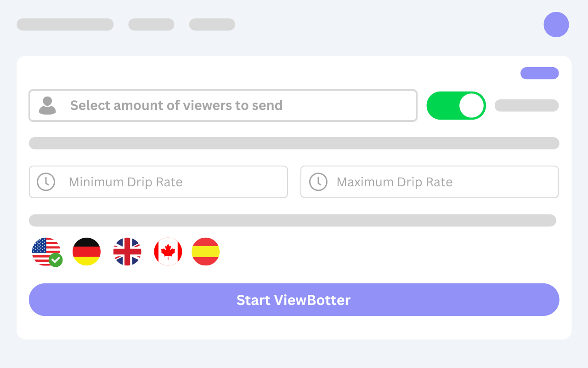Choose the Spain flag for viewers
Viewport: 588px width, 368px height.
205,252
